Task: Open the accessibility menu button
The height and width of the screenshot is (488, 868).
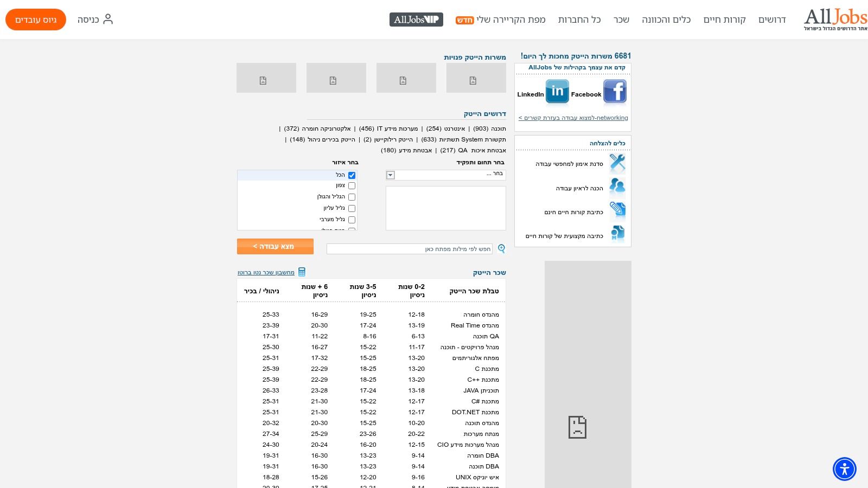Action: [x=845, y=469]
